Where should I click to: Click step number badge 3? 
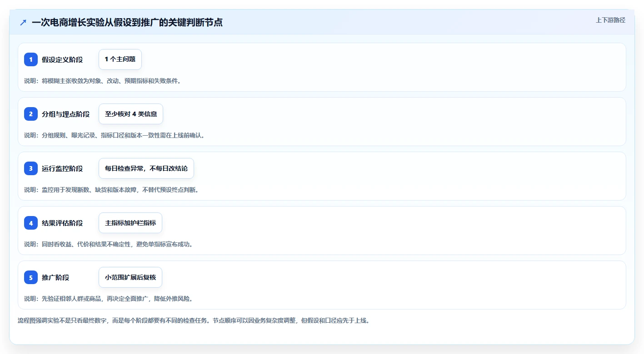[31, 168]
